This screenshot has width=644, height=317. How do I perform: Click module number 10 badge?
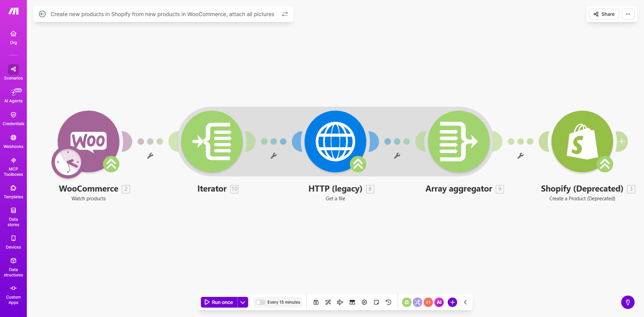coord(234,189)
